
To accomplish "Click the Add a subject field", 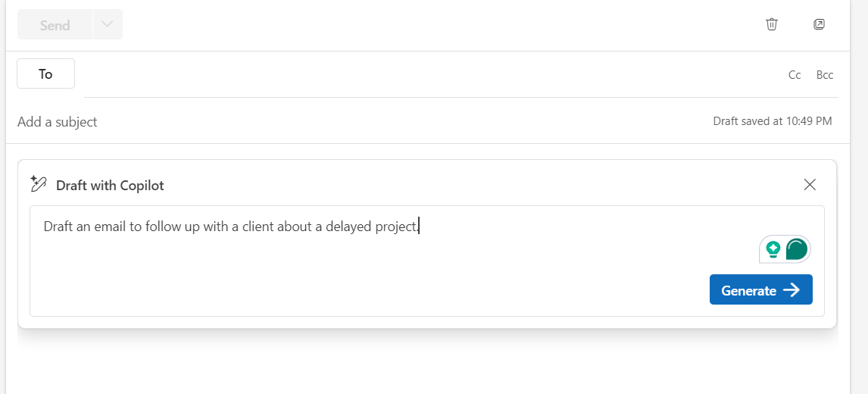I will tap(360, 122).
